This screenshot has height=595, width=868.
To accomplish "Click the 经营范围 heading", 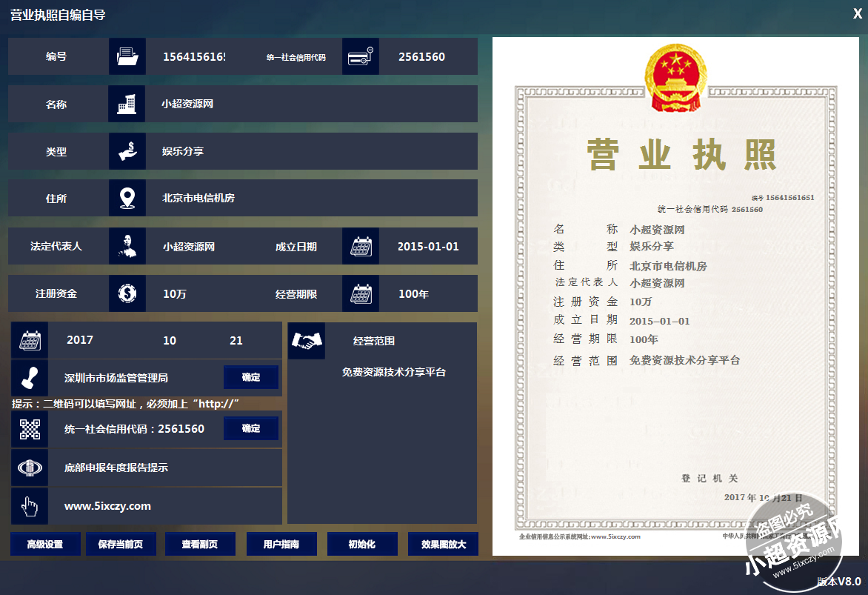I will 374,341.
